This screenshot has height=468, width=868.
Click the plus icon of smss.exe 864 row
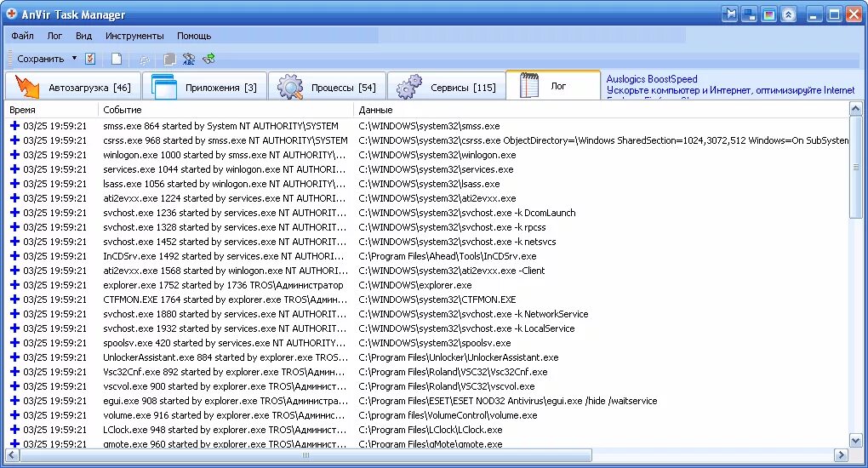tap(15, 126)
